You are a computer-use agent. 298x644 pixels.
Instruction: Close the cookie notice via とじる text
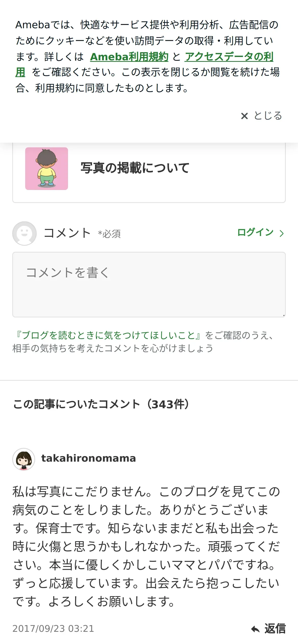click(268, 116)
